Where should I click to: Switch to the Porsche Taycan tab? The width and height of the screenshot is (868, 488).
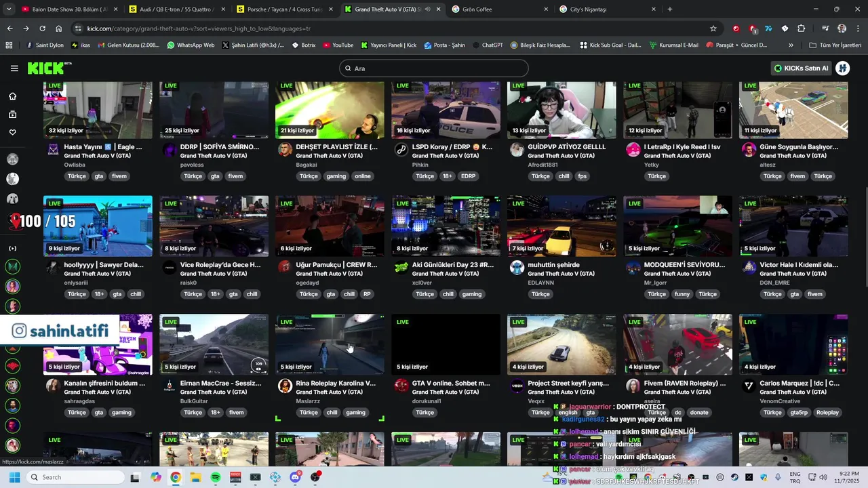point(283,9)
